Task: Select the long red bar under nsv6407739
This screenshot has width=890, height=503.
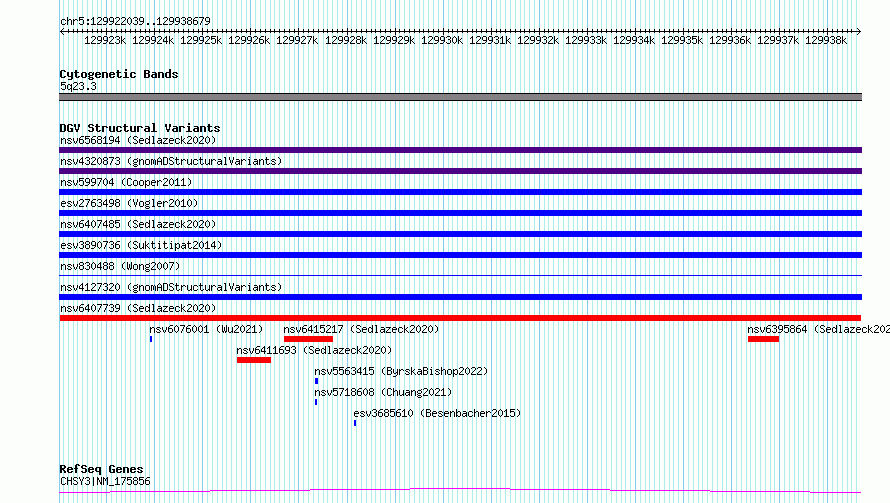Action: pos(460,318)
